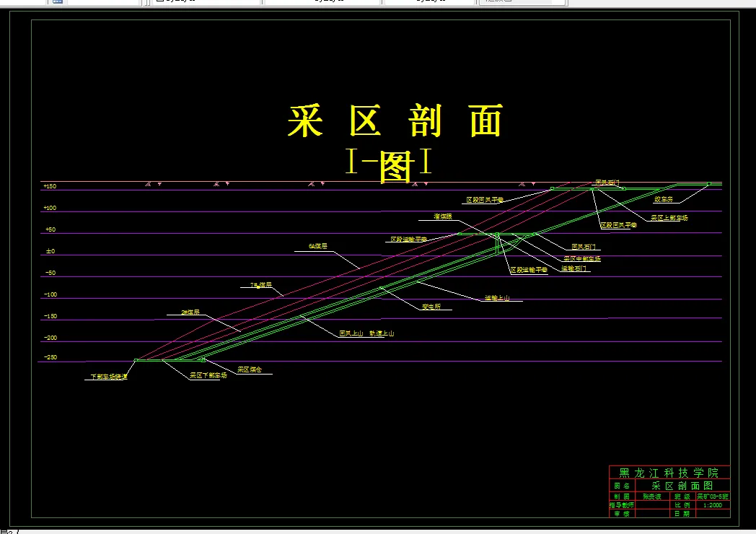
Task: Click the 下部车场绕道 label at lower left
Action: tap(108, 375)
